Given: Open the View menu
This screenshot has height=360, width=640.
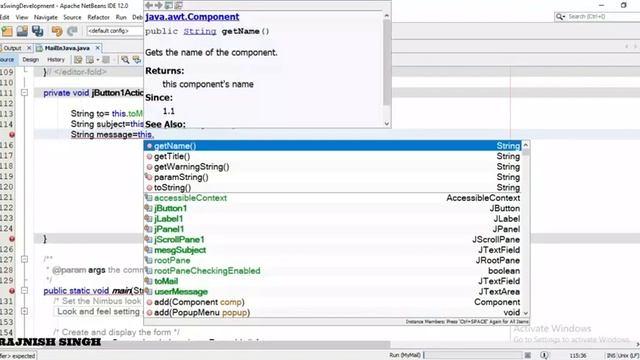Looking at the screenshot, I should [22, 18].
